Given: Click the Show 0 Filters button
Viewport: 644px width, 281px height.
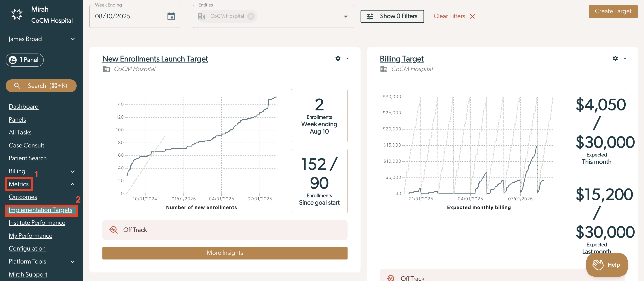Looking at the screenshot, I should [392, 16].
